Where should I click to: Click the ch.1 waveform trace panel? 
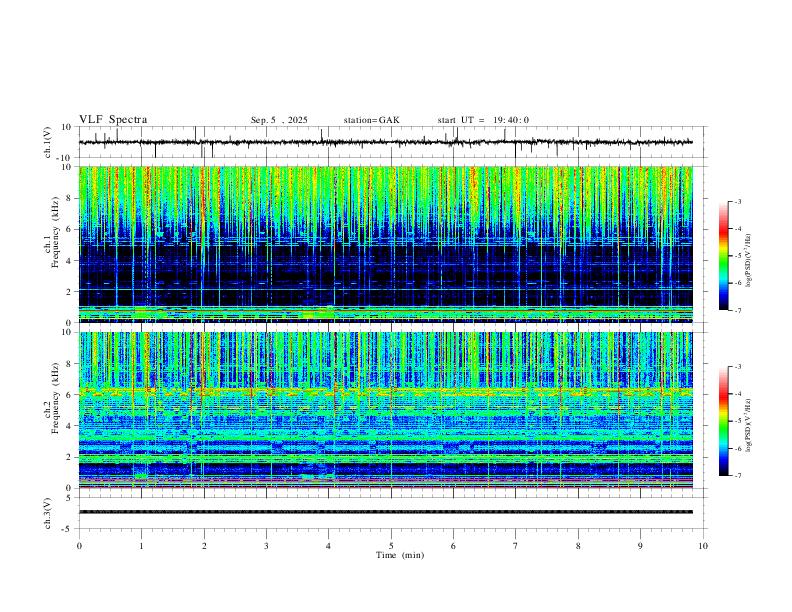[391, 142]
